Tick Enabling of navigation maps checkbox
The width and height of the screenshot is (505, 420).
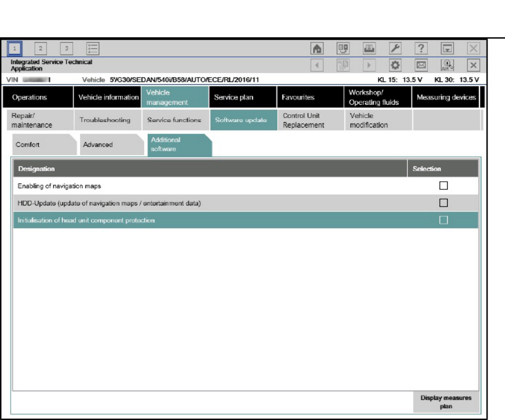click(444, 186)
